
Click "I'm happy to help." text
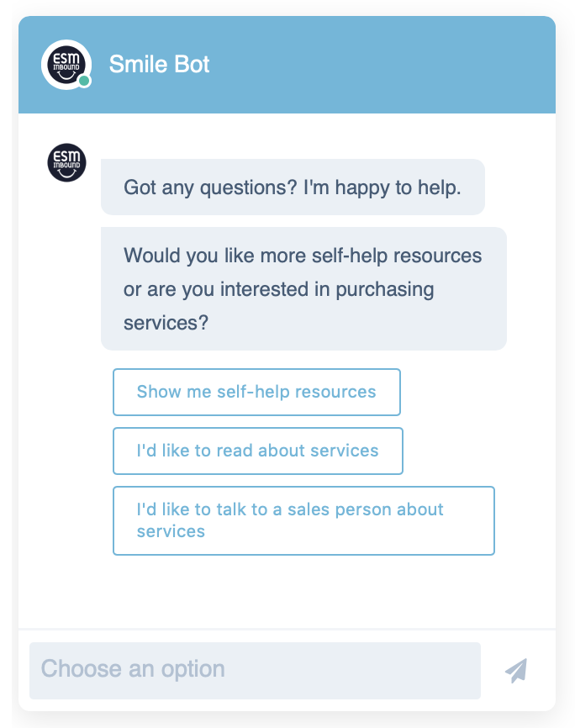(382, 187)
